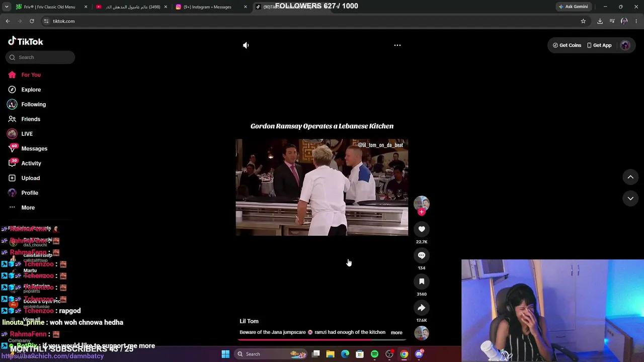644x362 pixels.
Task: Open the Windows Start menu
Action: pyautogui.click(x=225, y=354)
